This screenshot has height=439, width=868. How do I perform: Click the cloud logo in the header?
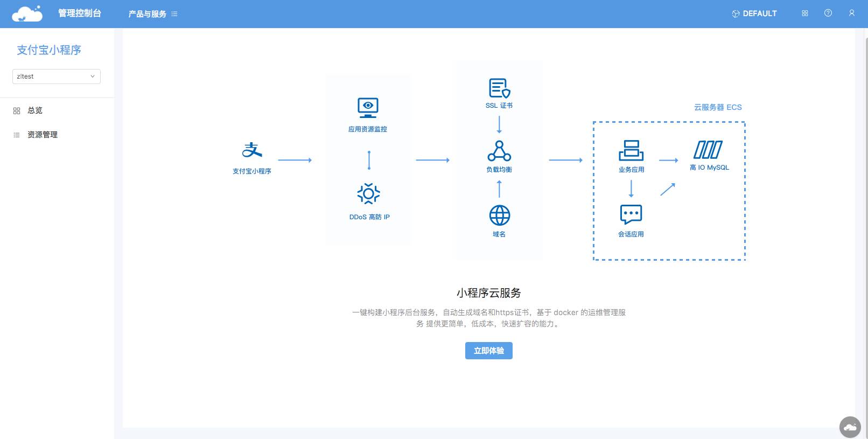point(27,13)
